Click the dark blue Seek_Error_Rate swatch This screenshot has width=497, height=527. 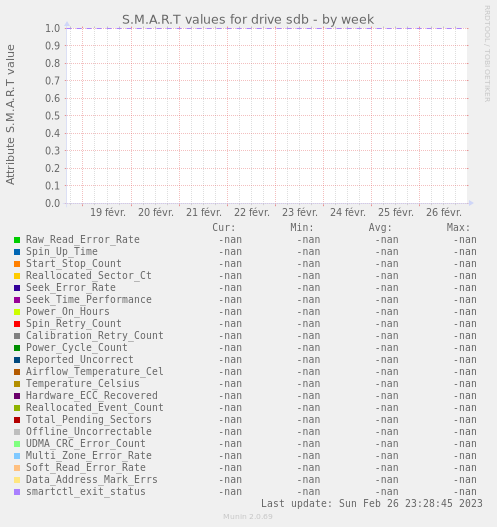coord(17,288)
